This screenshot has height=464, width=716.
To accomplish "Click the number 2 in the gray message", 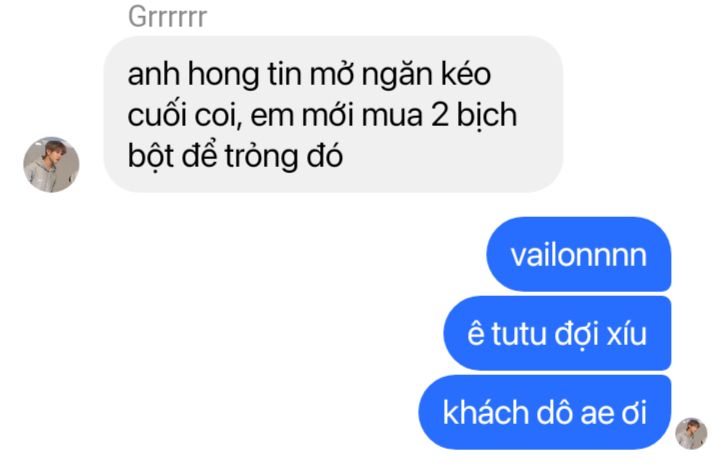I will click(x=440, y=114).
